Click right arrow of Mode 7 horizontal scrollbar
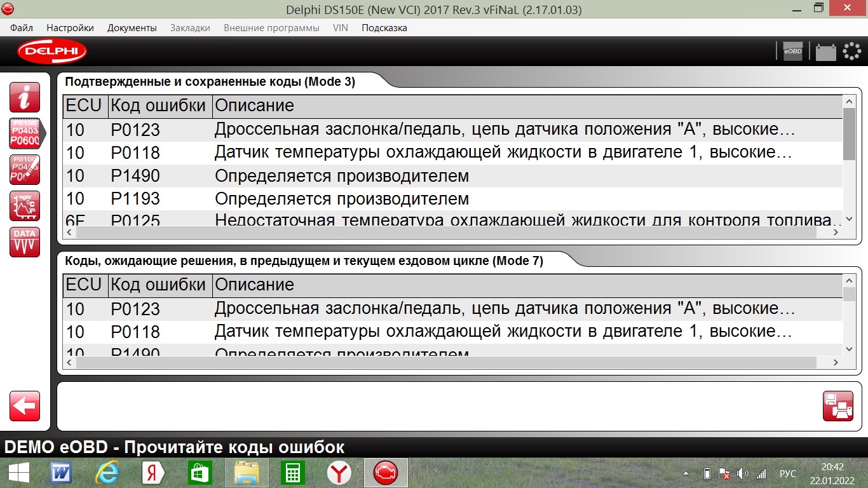This screenshot has height=488, width=868. [x=836, y=362]
